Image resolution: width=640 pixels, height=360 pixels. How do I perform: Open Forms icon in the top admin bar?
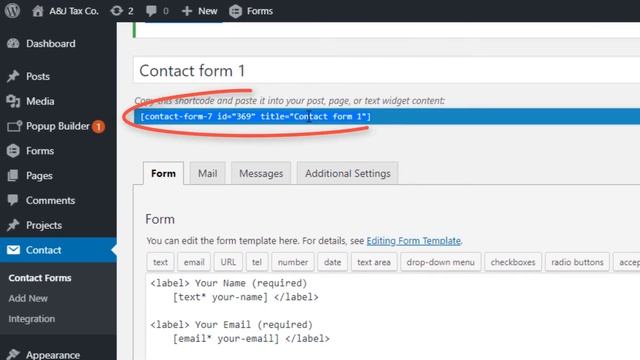236,11
